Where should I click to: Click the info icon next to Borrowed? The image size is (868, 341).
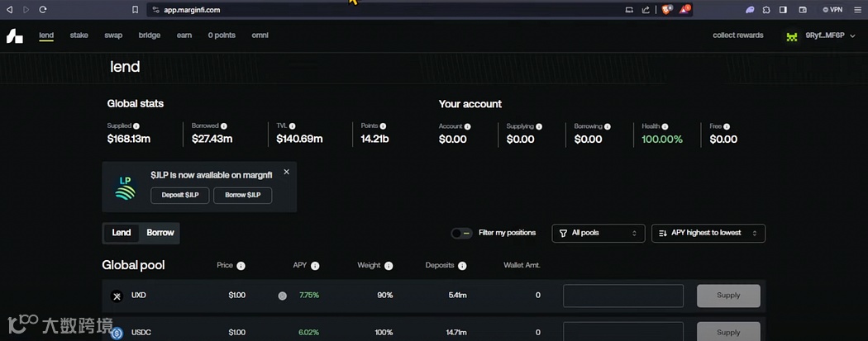click(x=224, y=126)
